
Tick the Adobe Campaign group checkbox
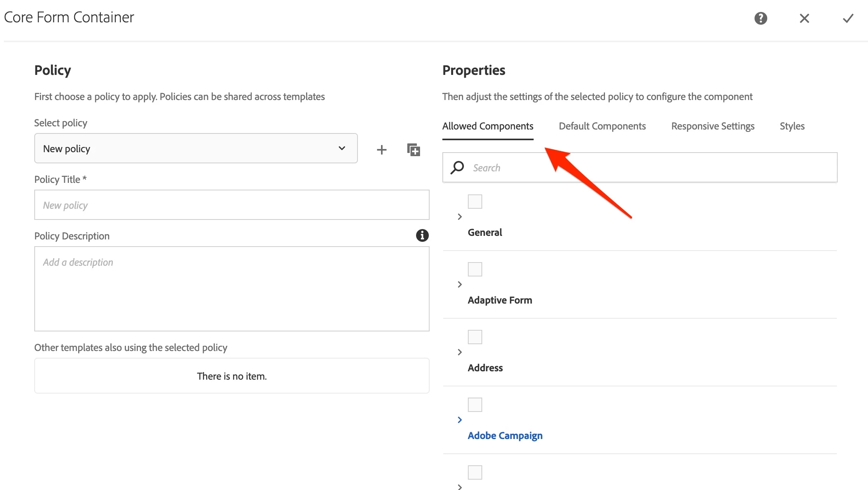pyautogui.click(x=475, y=405)
